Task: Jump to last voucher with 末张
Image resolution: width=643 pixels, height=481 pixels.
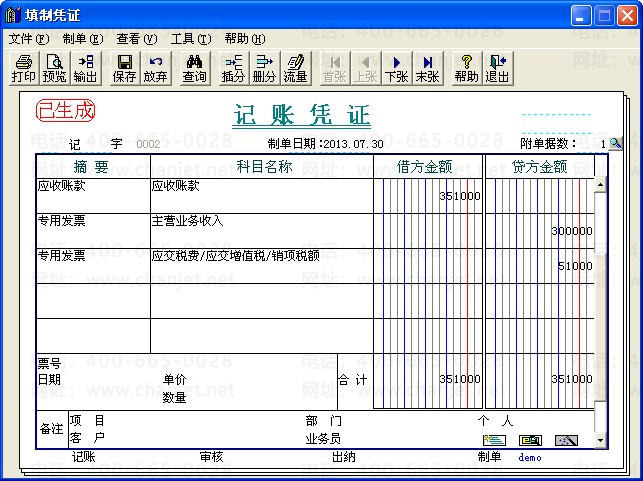Action: coord(427,68)
